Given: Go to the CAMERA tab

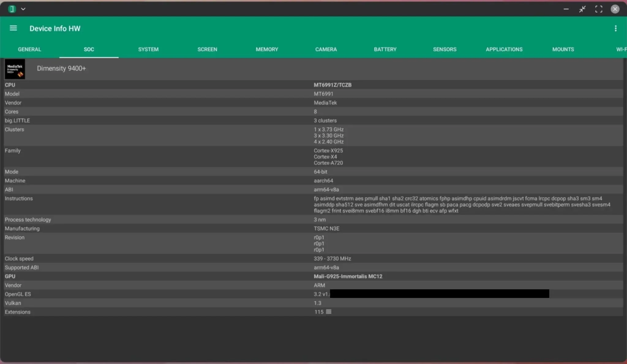Looking at the screenshot, I should pyautogui.click(x=326, y=49).
